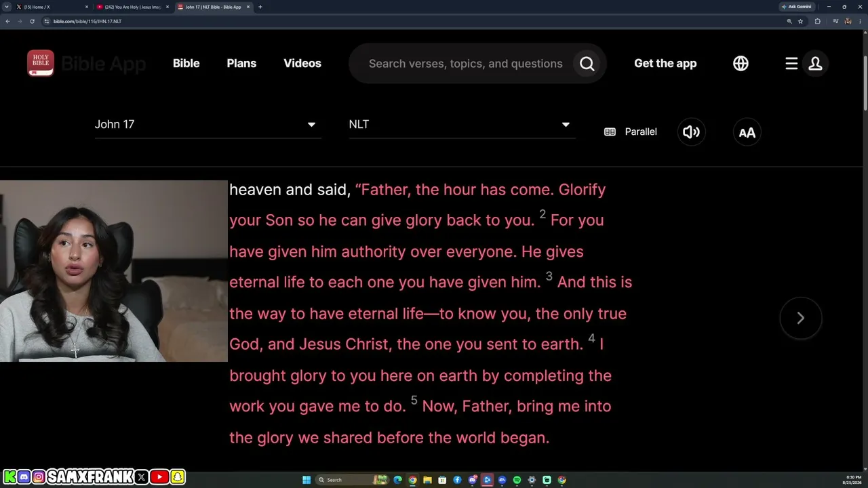This screenshot has width=868, height=488.
Task: Open the Chrome three-dot menu
Action: click(861, 21)
